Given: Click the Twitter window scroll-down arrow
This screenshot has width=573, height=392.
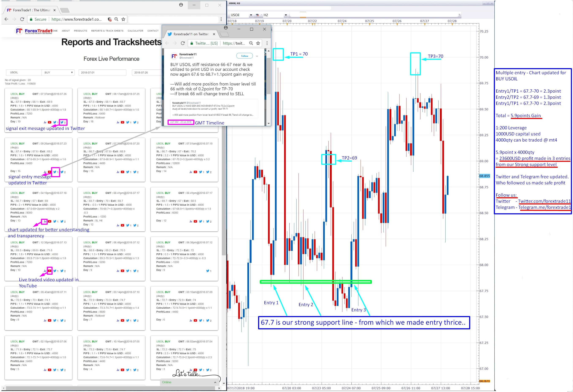Looking at the screenshot, I should point(268,123).
